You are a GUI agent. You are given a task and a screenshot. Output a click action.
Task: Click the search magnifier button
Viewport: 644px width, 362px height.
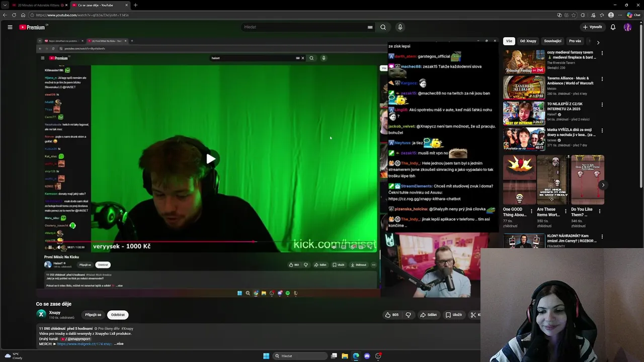(383, 27)
